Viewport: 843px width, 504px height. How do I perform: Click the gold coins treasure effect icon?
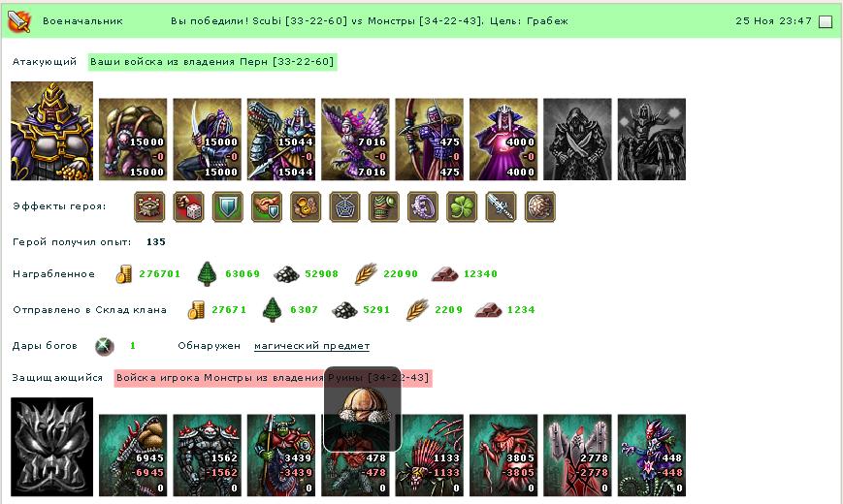click(x=306, y=206)
